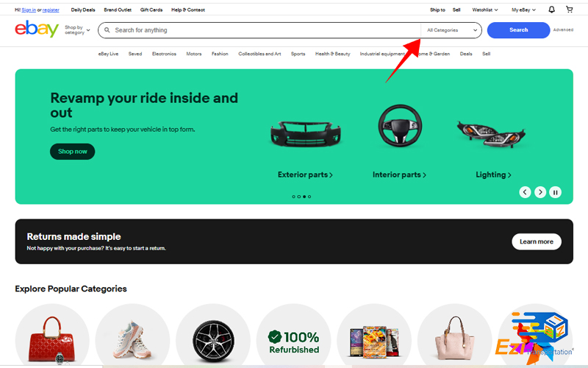Expand the My eBay dropdown
The width and height of the screenshot is (588, 368).
coord(525,10)
